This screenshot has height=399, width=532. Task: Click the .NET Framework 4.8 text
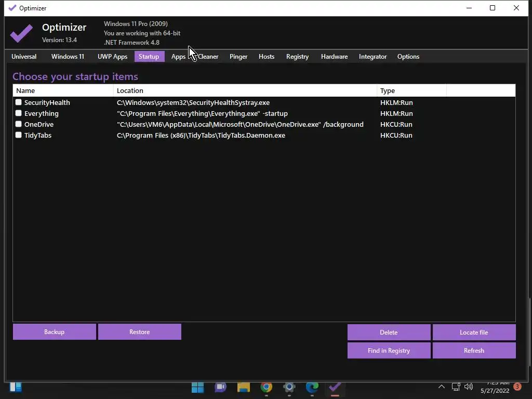131,43
